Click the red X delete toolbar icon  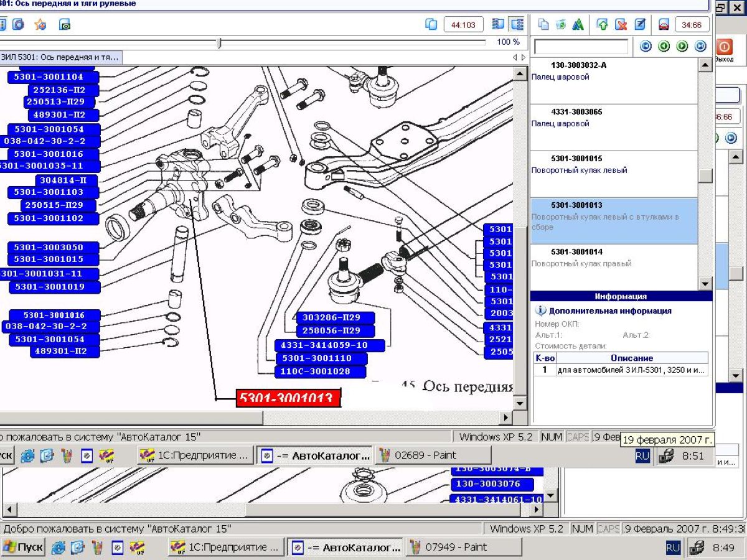[x=621, y=25]
